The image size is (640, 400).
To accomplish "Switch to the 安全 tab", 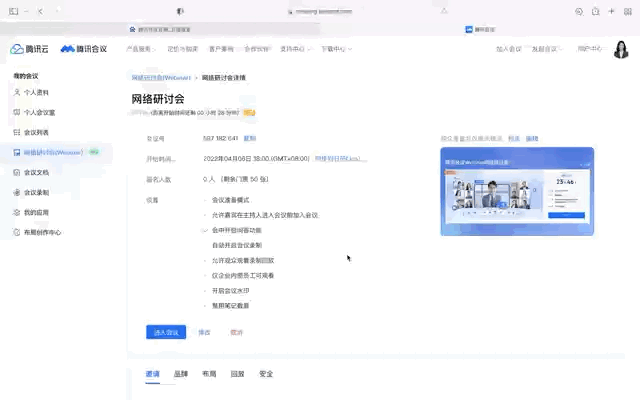I will click(x=266, y=374).
